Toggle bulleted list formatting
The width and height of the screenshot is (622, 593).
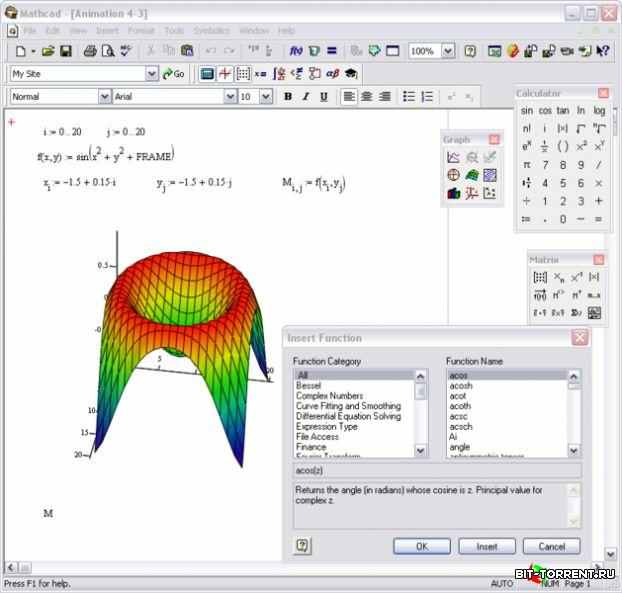409,96
